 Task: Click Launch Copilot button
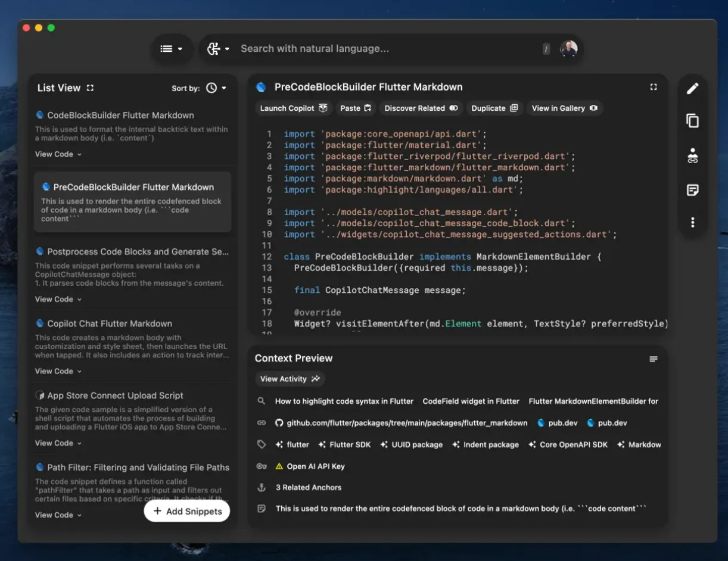point(294,108)
